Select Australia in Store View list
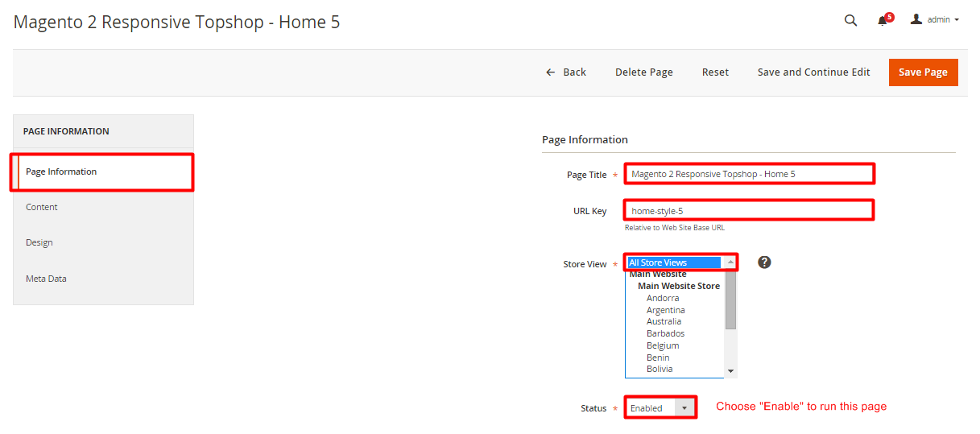 (x=664, y=321)
